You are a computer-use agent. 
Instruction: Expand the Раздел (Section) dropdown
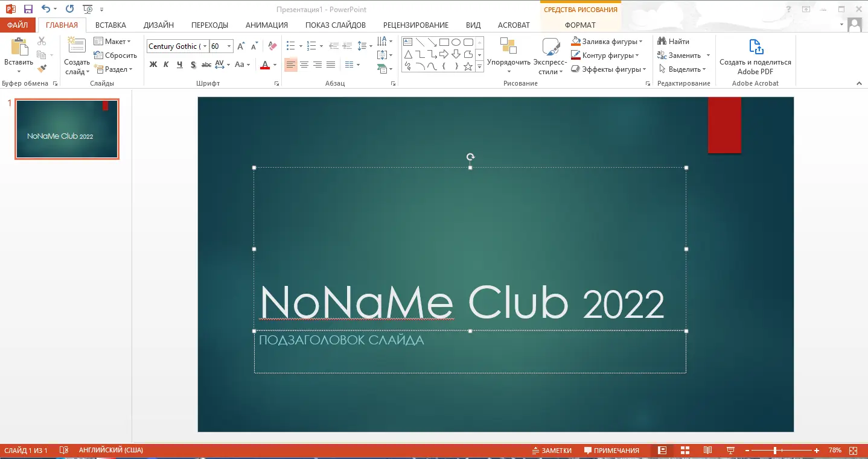click(113, 69)
